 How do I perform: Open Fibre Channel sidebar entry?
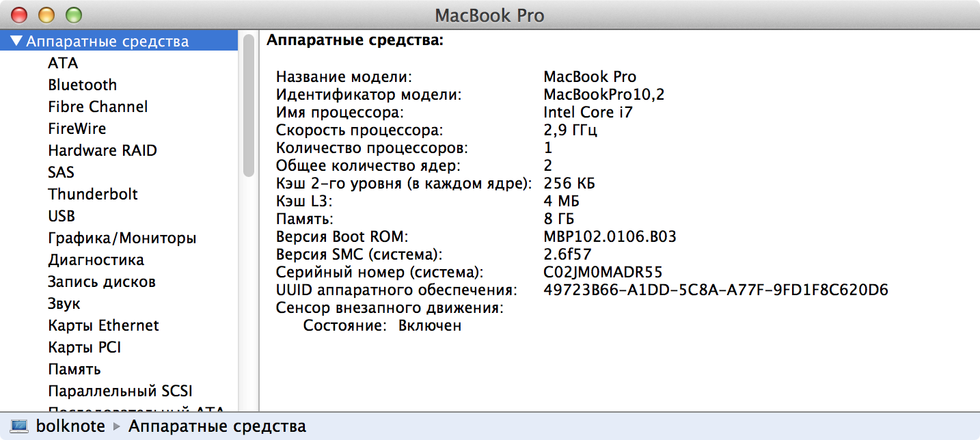pos(98,107)
